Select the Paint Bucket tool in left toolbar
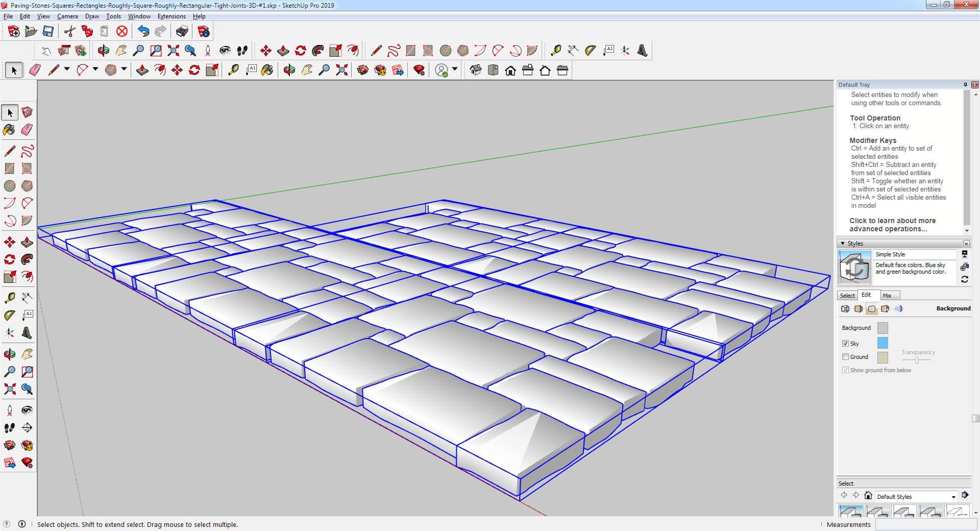Screen dimensions: 980x531 click(x=9, y=130)
